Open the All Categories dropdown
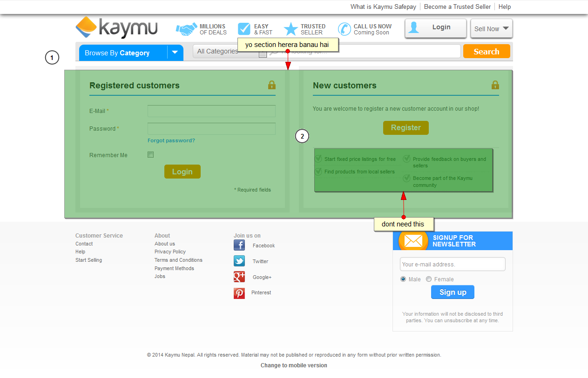588x378 pixels. [230, 51]
